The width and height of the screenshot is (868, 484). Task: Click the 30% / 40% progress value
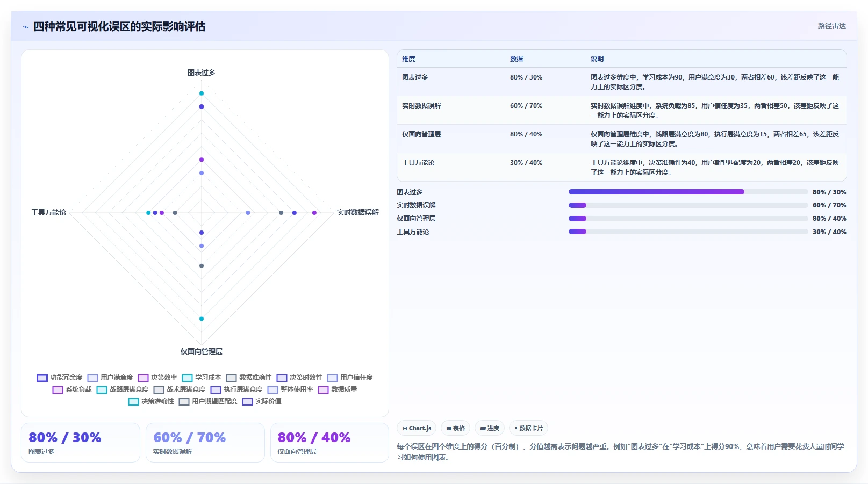829,232
